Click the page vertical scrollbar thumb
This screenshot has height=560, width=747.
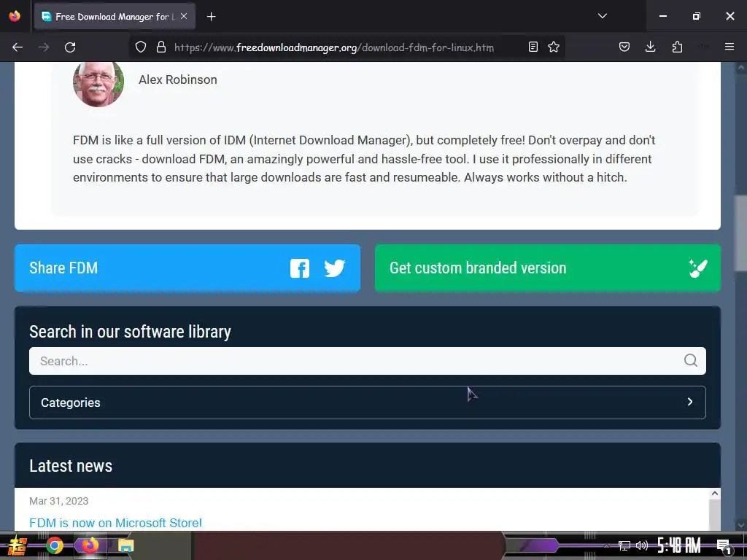point(740,233)
